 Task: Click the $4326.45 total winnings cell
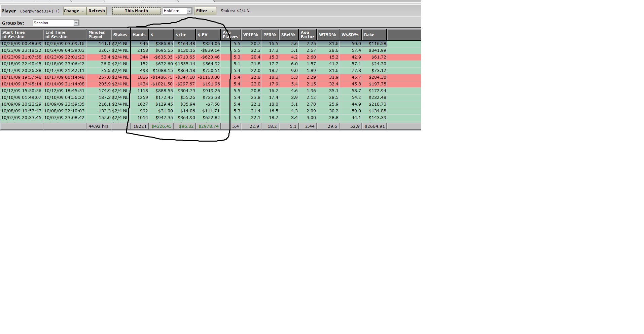tap(161, 126)
